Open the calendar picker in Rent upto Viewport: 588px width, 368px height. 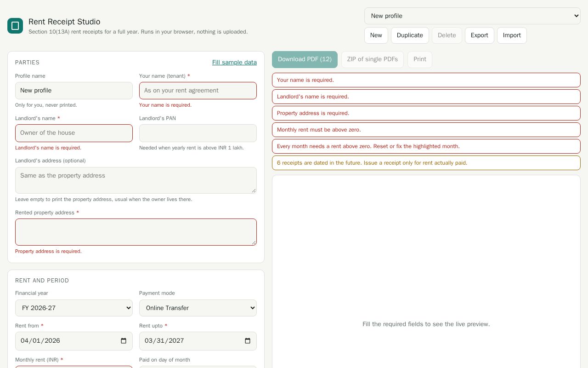(248, 341)
